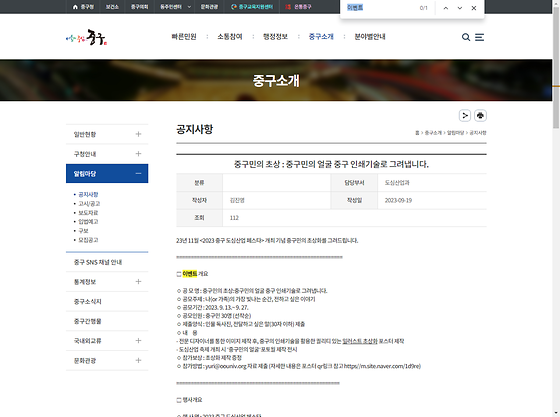Open 문화관광 link in top bar
Image resolution: width=560 pixels, height=417 pixels.
pos(209,7)
